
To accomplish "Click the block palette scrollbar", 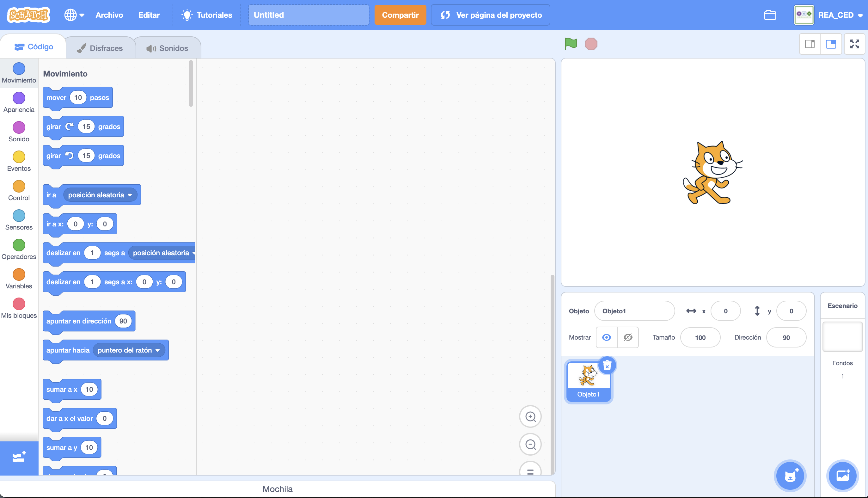I will click(191, 83).
